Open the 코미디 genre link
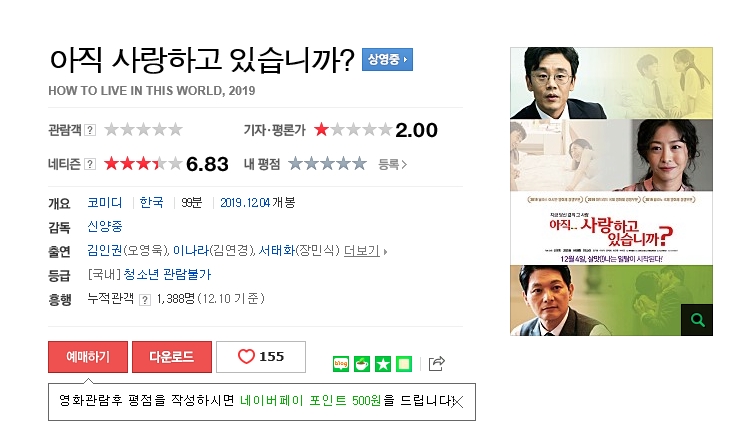Image resolution: width=753 pixels, height=444 pixels. tap(105, 203)
